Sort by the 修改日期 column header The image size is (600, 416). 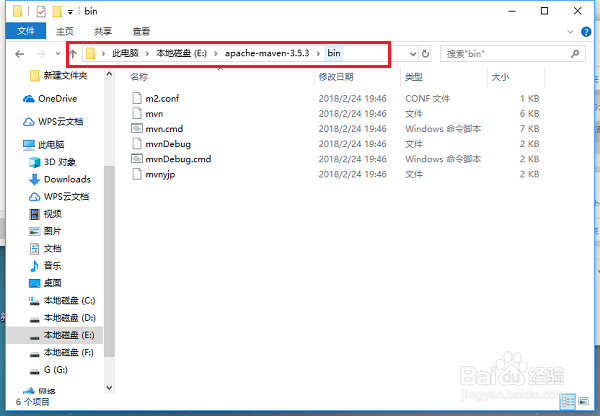pyautogui.click(x=336, y=77)
